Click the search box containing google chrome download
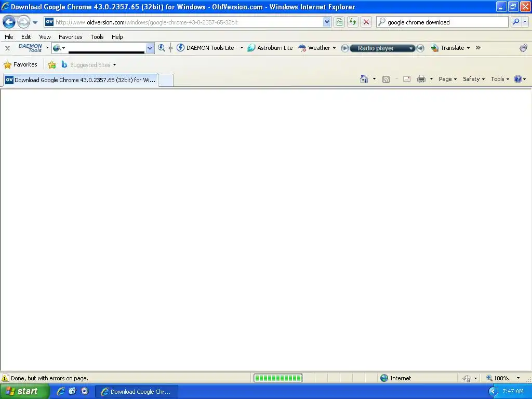532x399 pixels. (x=442, y=22)
